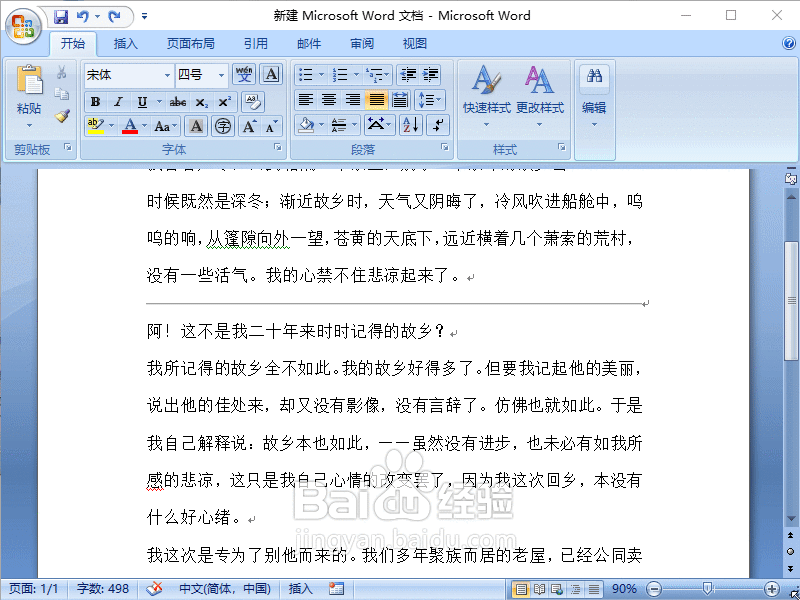
Task: Click 插入 insert mode in status bar
Action: click(x=301, y=589)
